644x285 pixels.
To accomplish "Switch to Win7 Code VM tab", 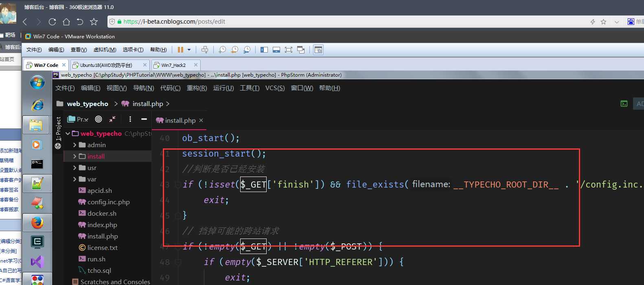I will [x=46, y=65].
